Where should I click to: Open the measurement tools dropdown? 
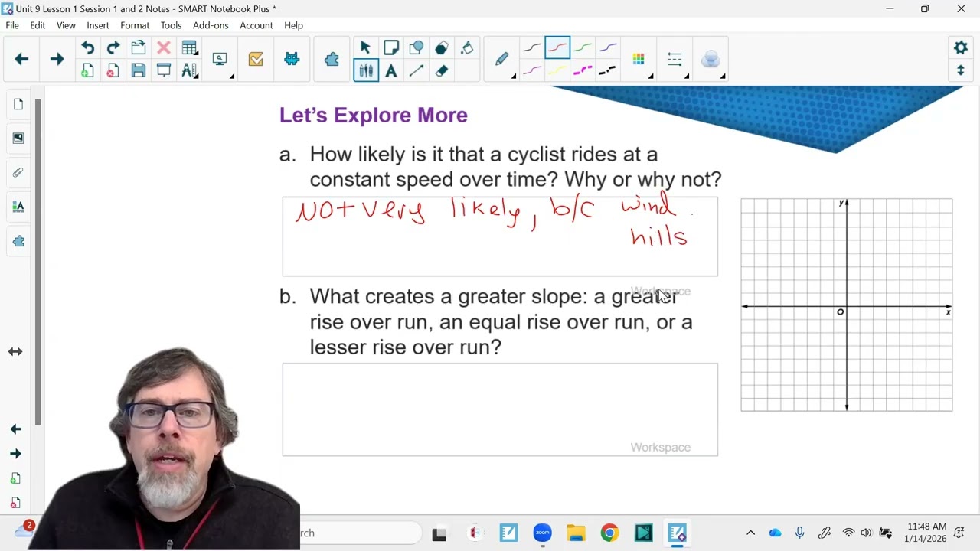[189, 70]
